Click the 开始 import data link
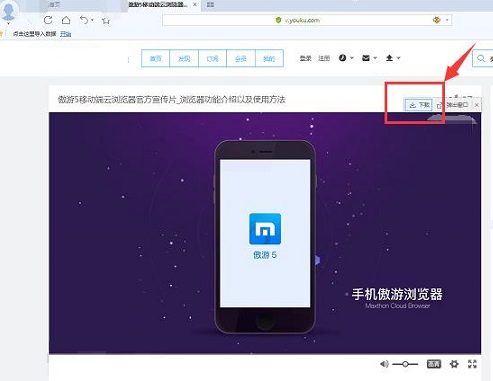 point(66,34)
